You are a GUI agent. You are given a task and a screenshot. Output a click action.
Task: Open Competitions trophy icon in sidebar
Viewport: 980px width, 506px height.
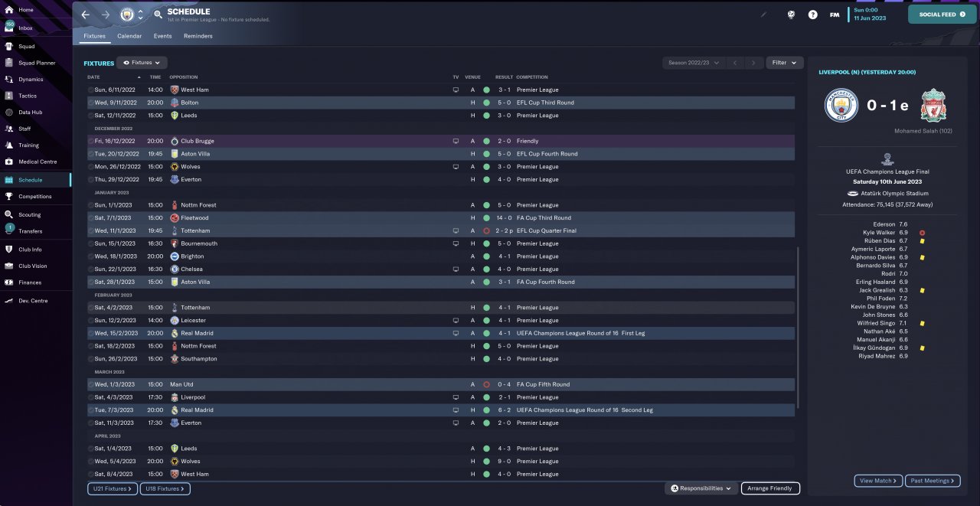pos(9,197)
